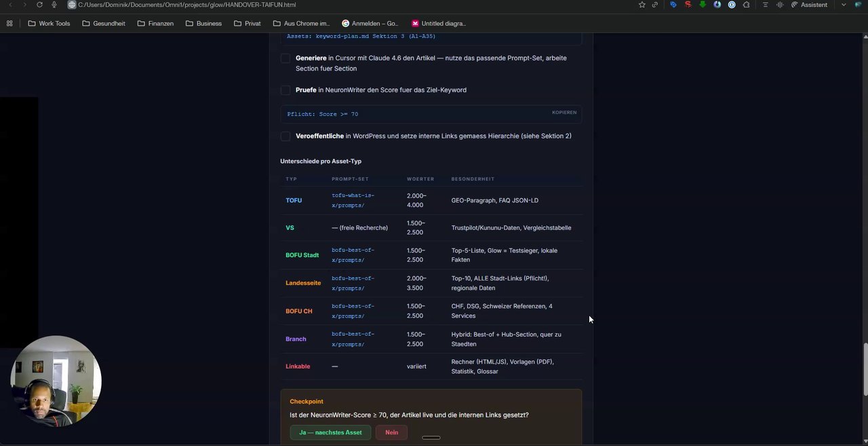
Task: Bookmark this page with the star icon
Action: point(642,5)
